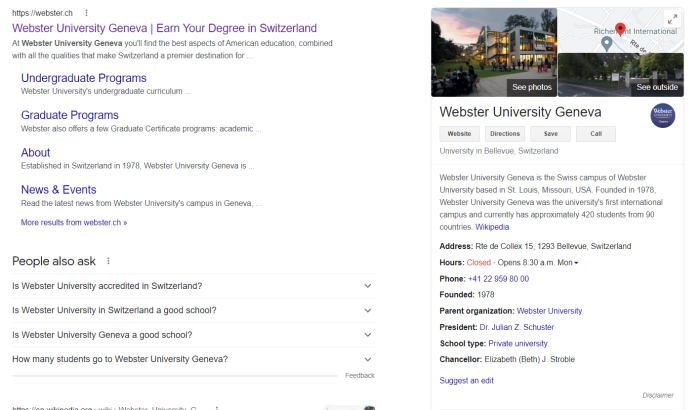Click the Disclaimer link

pyautogui.click(x=658, y=395)
